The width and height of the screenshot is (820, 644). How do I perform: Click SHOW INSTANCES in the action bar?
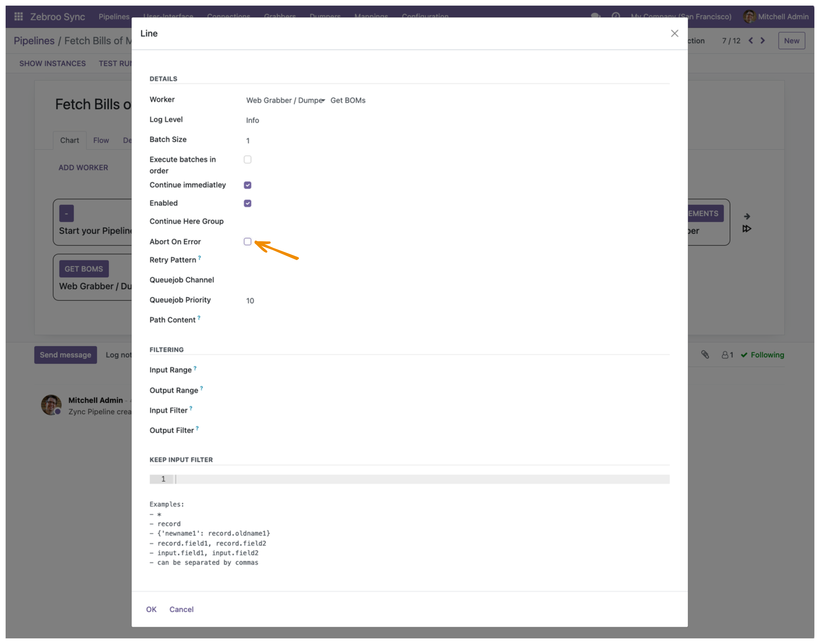(x=52, y=63)
